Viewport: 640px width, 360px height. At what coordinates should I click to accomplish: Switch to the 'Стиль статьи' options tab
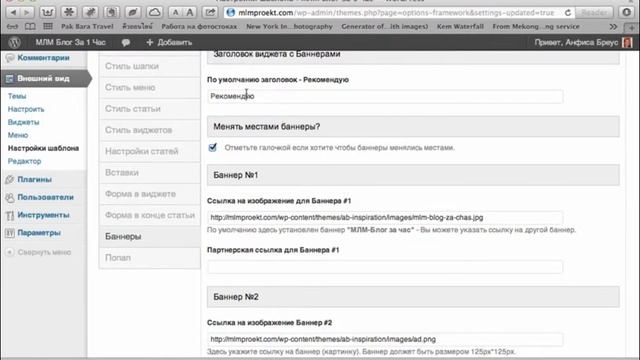(x=149, y=109)
